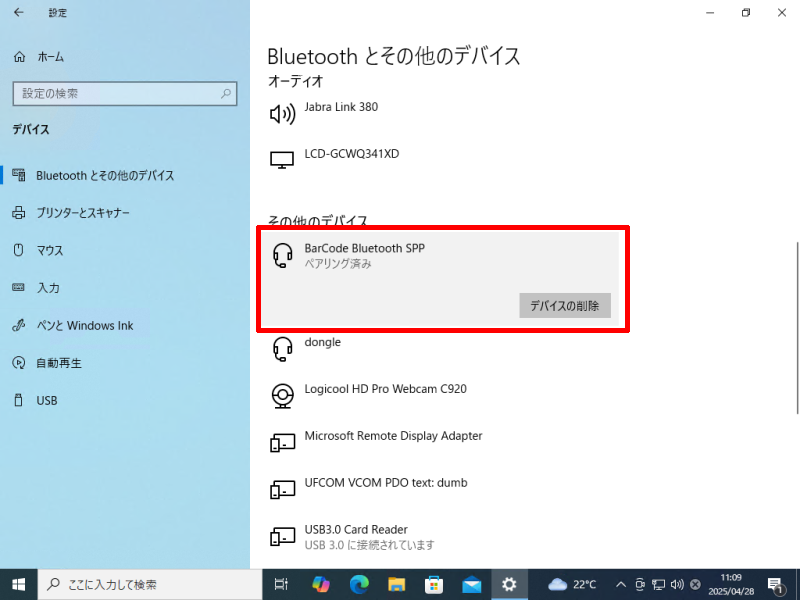Open the notification center icon
Screen dimensions: 800x600
point(776,585)
